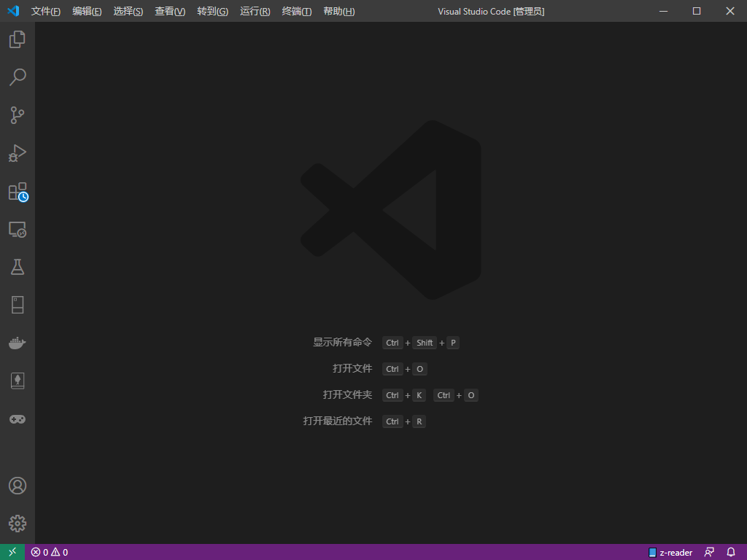747x560 pixels.
Task: Close the Visual Studio Code window
Action: [x=729, y=11]
